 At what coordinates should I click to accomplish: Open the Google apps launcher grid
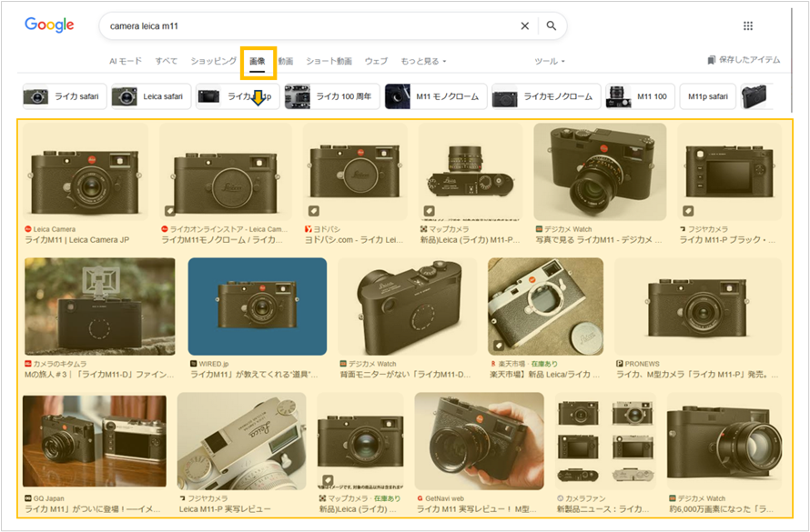748,26
